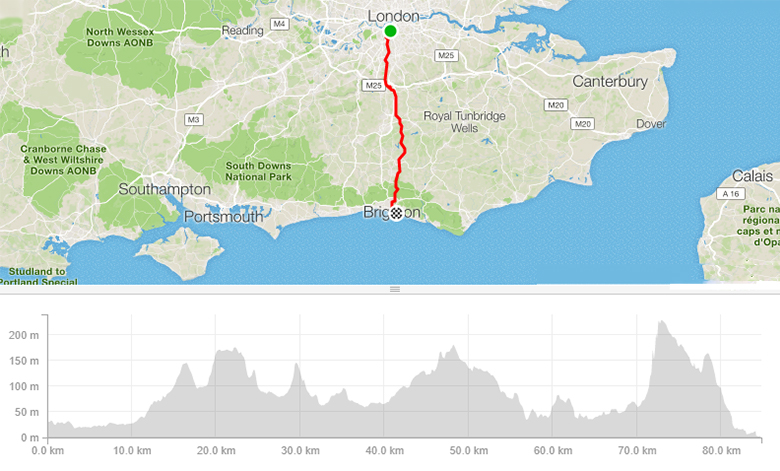Viewport: 780px width, 471px height.
Task: Click the Southampton city label
Action: tap(165, 189)
